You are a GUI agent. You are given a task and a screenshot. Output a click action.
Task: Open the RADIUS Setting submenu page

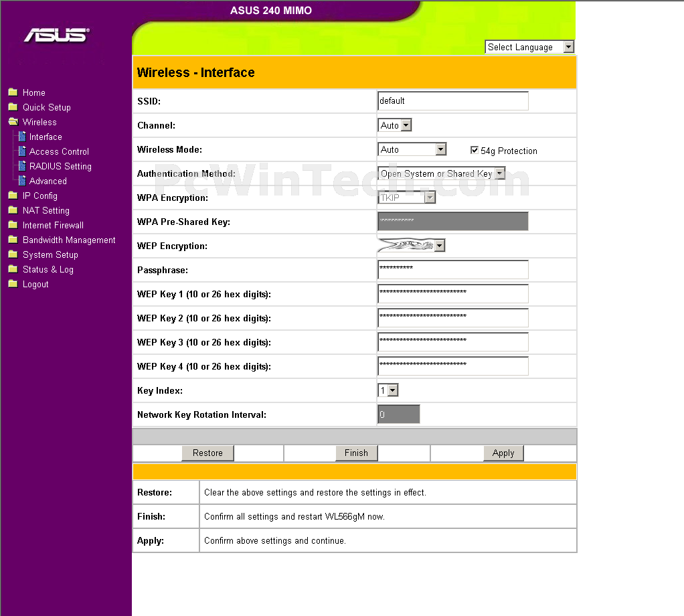coord(61,166)
